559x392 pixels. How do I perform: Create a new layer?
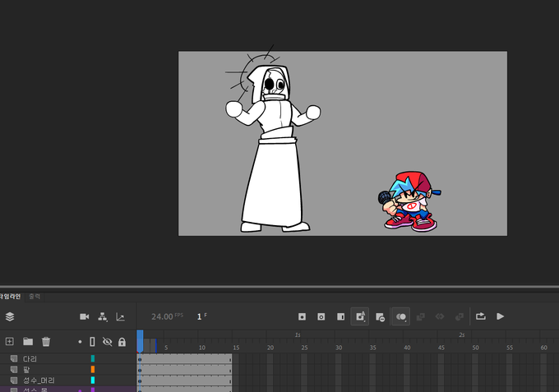tap(10, 341)
